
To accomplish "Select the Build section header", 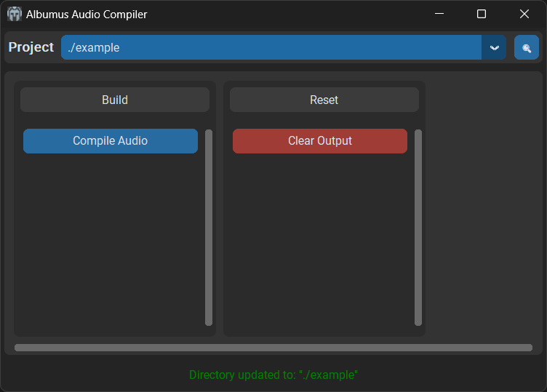I will [x=115, y=100].
